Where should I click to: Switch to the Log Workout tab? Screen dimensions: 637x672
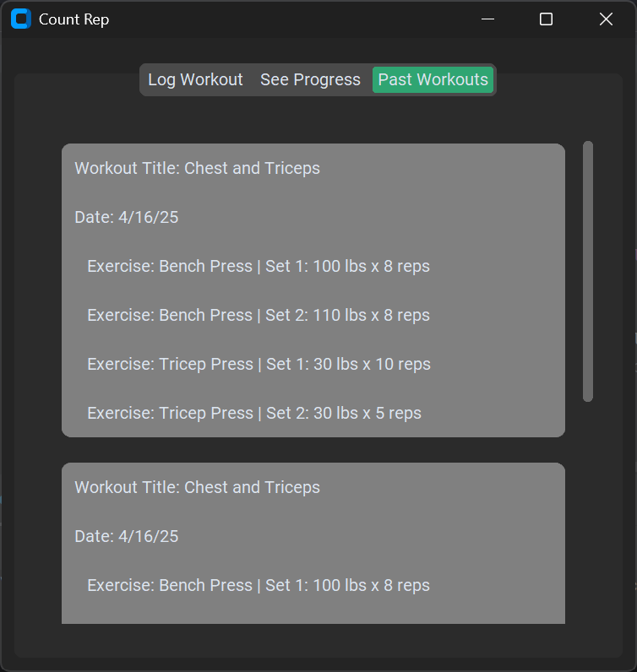pyautogui.click(x=195, y=80)
